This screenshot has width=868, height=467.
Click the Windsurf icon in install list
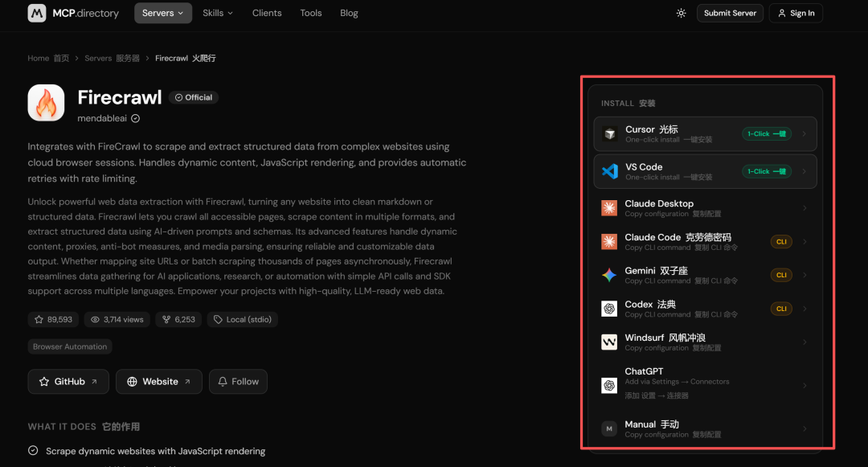(609, 342)
